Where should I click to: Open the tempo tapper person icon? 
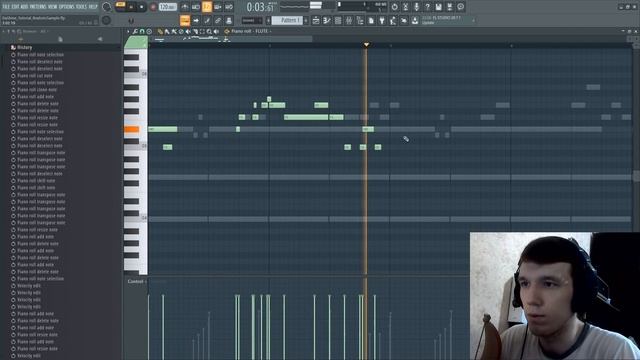(x=393, y=20)
